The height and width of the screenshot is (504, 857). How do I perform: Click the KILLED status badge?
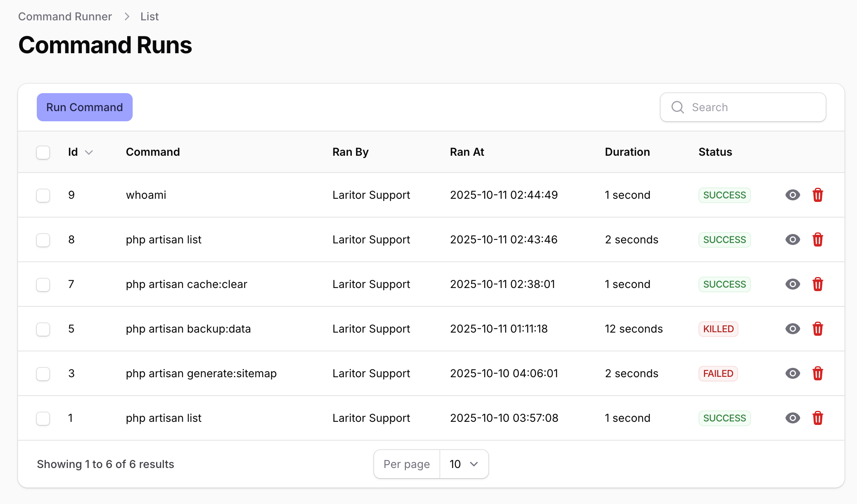pos(718,329)
